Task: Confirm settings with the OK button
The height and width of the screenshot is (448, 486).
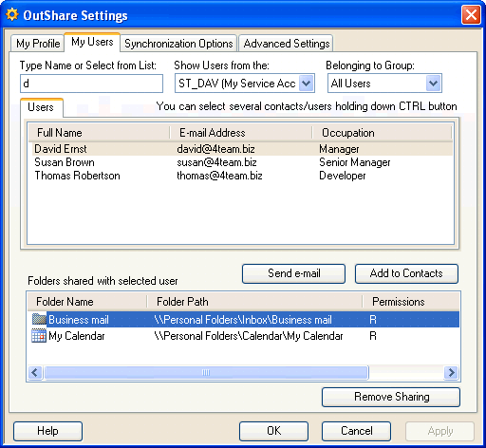Action: [273, 431]
